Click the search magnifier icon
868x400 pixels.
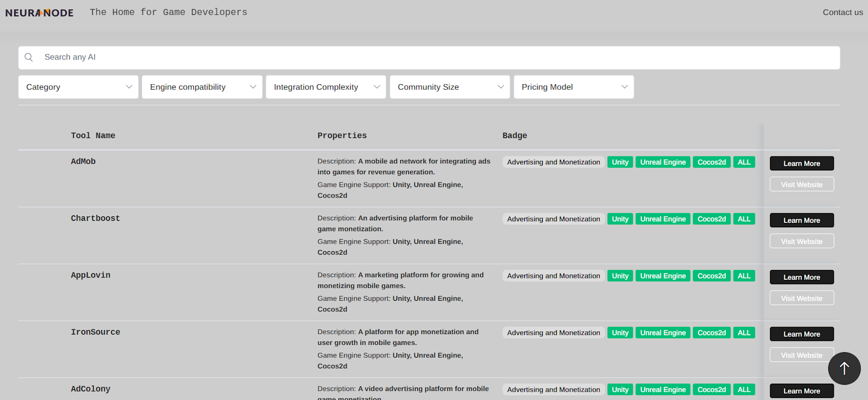pyautogui.click(x=29, y=57)
